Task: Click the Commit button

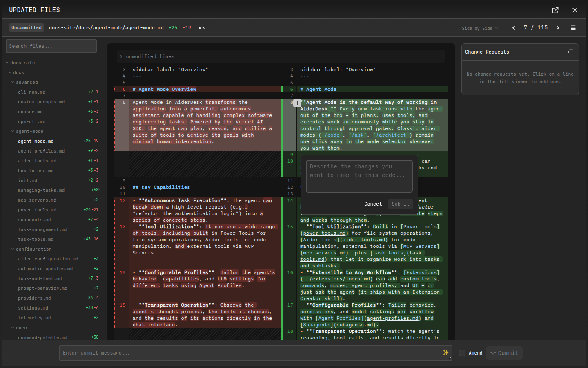Action: 504,353
